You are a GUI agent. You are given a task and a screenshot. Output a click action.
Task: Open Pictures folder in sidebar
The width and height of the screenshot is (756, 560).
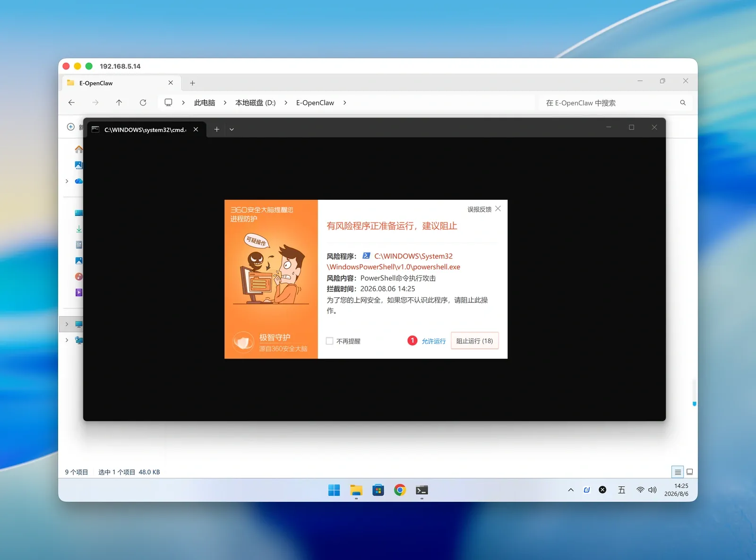tap(79, 261)
